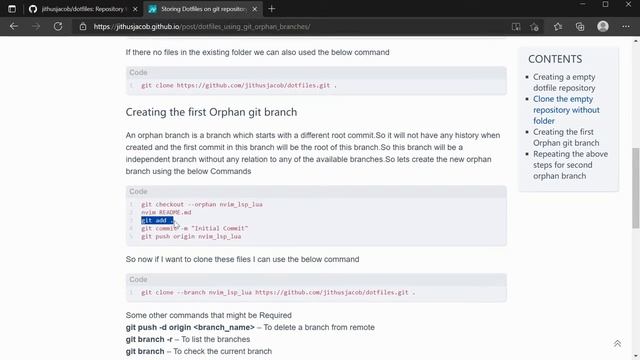This screenshot has width=640, height=360.
Task: Click the 'nvim README.md' code line
Action: click(166, 212)
